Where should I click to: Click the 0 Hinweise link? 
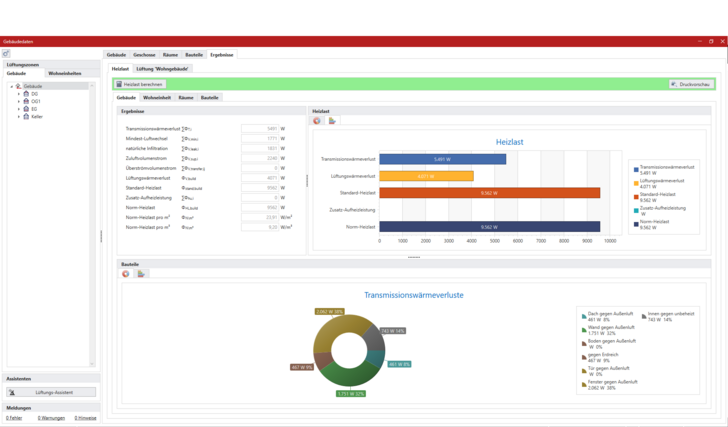click(85, 418)
